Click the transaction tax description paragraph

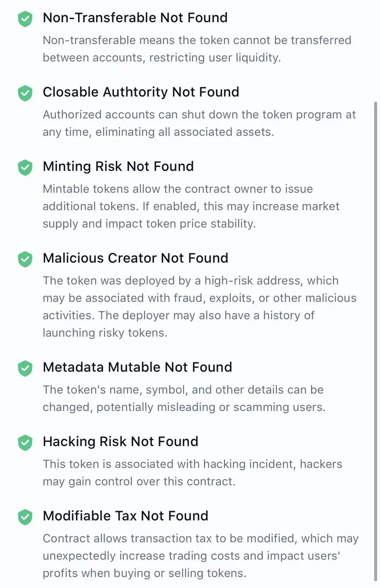200,556
